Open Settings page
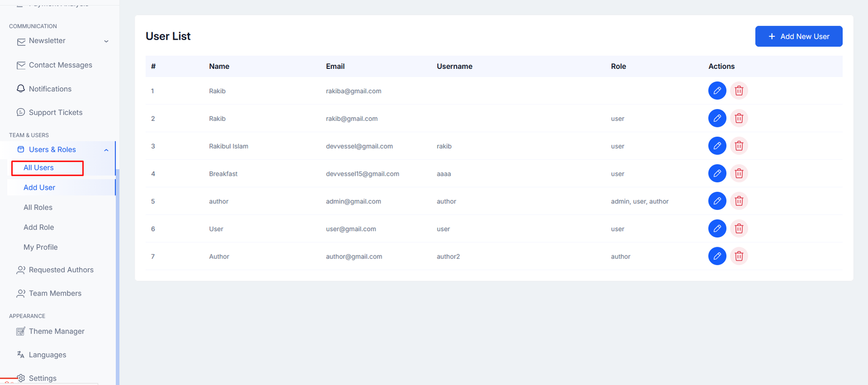The image size is (868, 385). pyautogui.click(x=42, y=378)
